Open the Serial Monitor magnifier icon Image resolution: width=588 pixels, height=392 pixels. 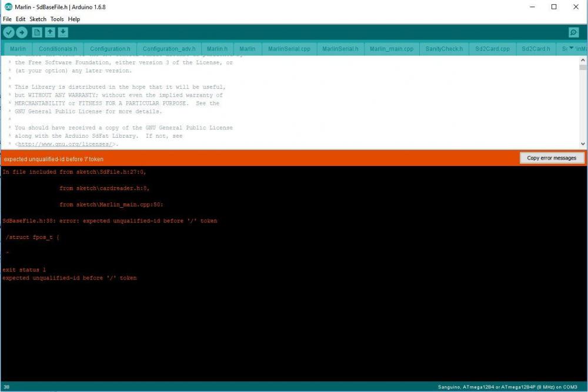coord(573,33)
